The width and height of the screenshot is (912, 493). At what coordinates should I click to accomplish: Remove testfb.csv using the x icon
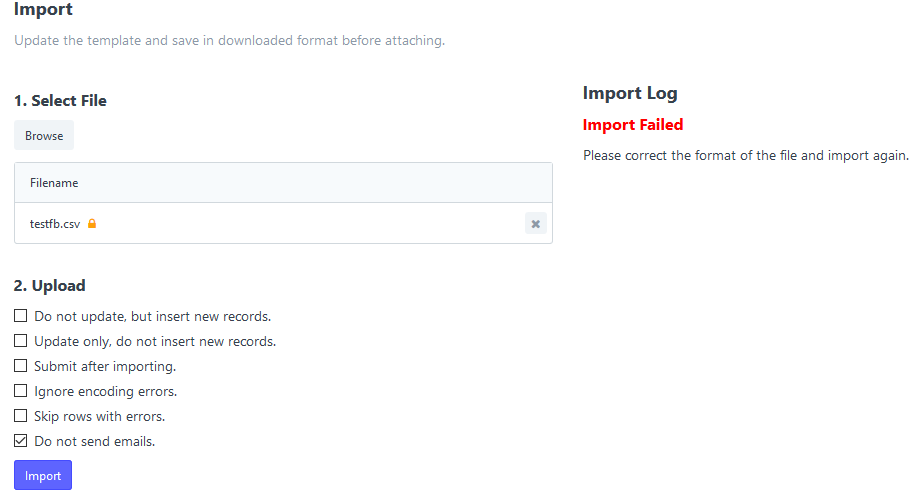(x=535, y=224)
